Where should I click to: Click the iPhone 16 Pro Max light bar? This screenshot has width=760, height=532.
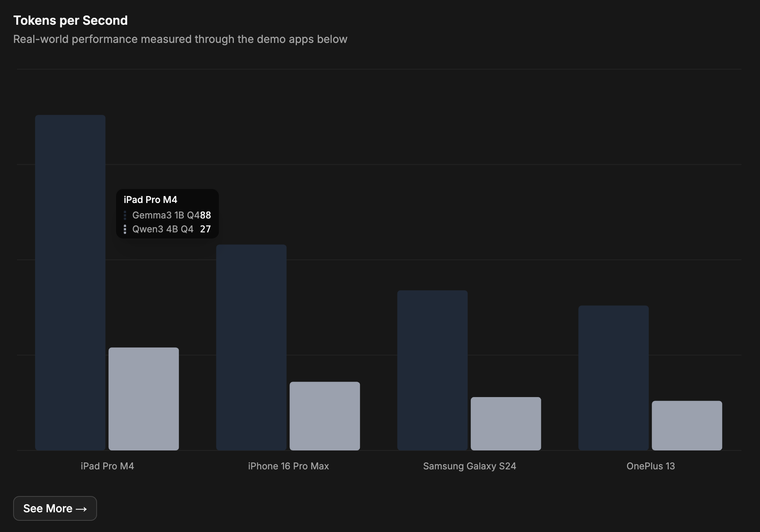click(325, 416)
